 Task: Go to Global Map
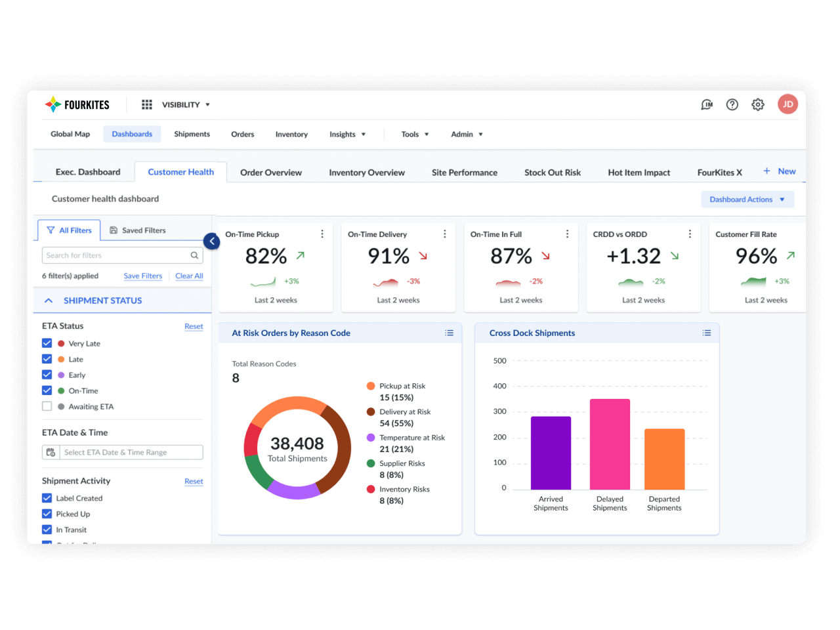tap(70, 134)
